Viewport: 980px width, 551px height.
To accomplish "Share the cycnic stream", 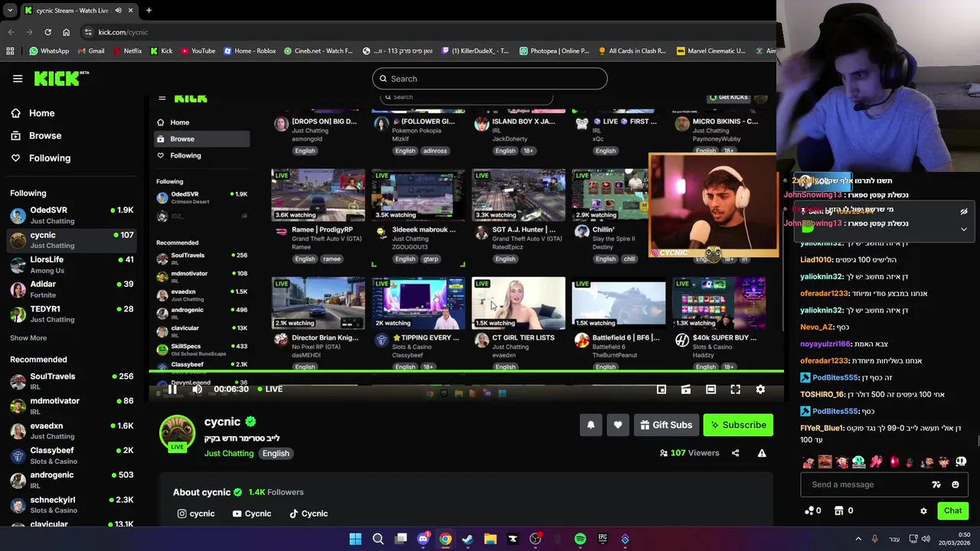I will pyautogui.click(x=735, y=453).
